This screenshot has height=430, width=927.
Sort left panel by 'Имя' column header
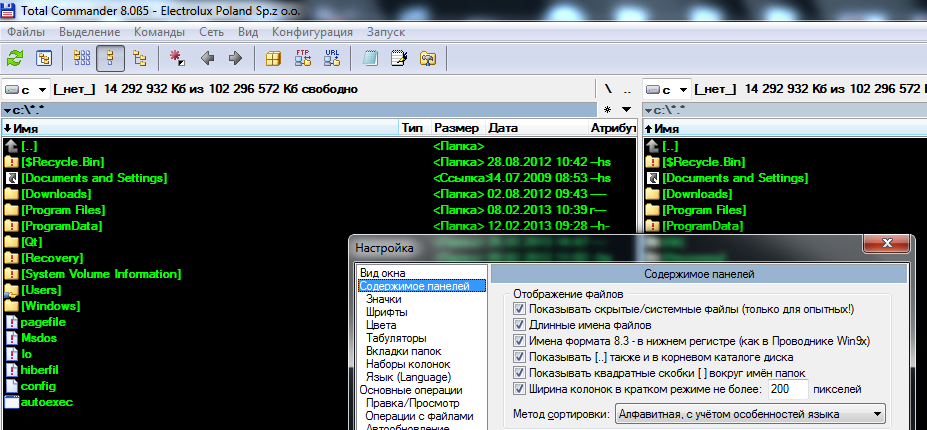pos(200,128)
